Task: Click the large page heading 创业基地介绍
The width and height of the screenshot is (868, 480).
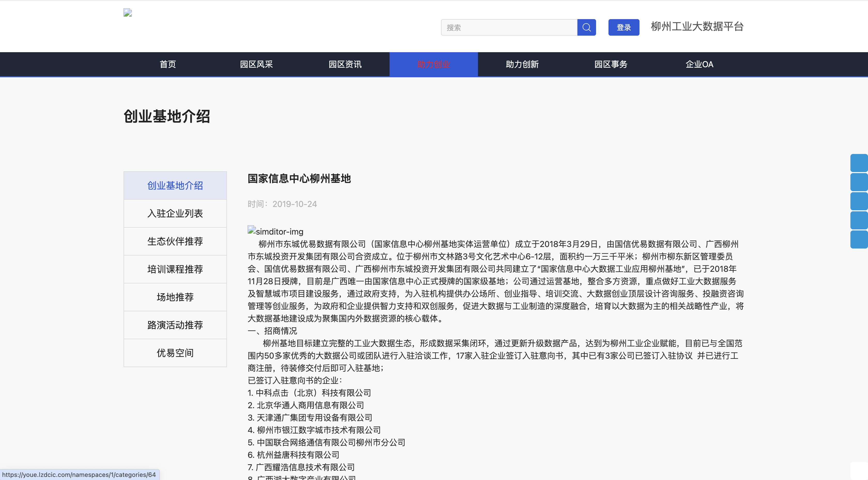Action: click(x=167, y=117)
